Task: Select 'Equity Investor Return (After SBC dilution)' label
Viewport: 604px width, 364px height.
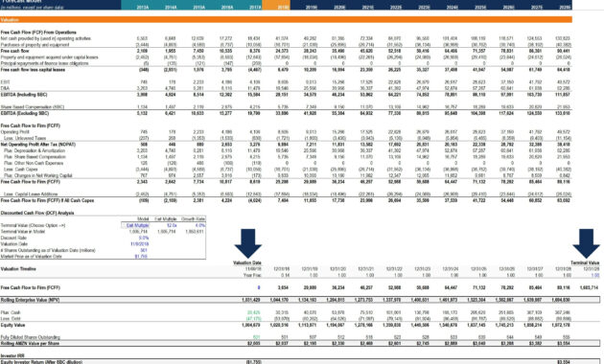Action: click(40, 362)
